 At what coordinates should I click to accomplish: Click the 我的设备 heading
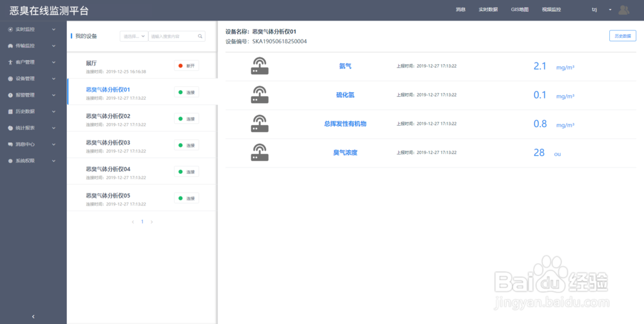point(86,36)
